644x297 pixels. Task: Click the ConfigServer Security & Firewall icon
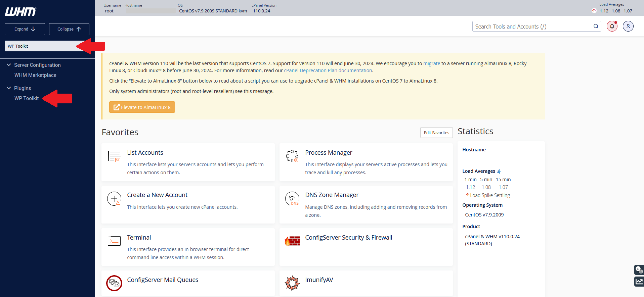pos(292,241)
